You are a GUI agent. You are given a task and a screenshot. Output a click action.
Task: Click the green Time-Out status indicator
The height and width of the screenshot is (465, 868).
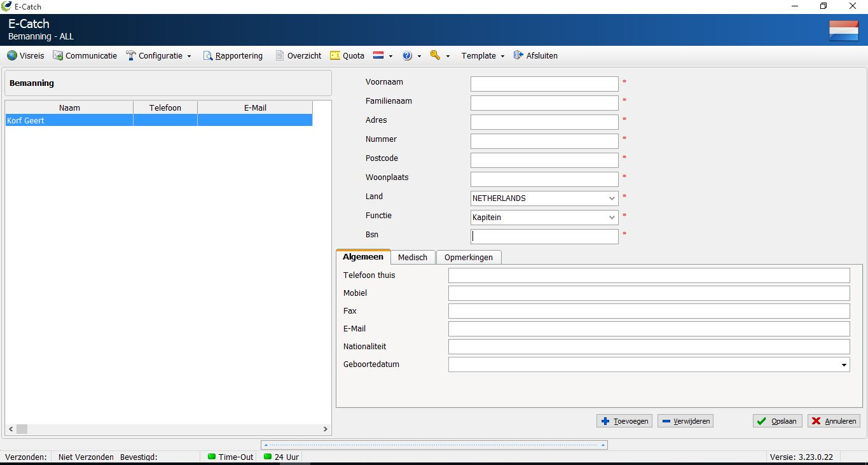tap(212, 457)
